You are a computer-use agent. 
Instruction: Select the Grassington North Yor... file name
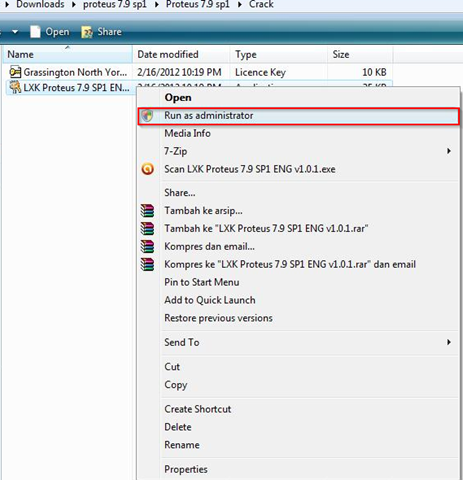tap(75, 72)
